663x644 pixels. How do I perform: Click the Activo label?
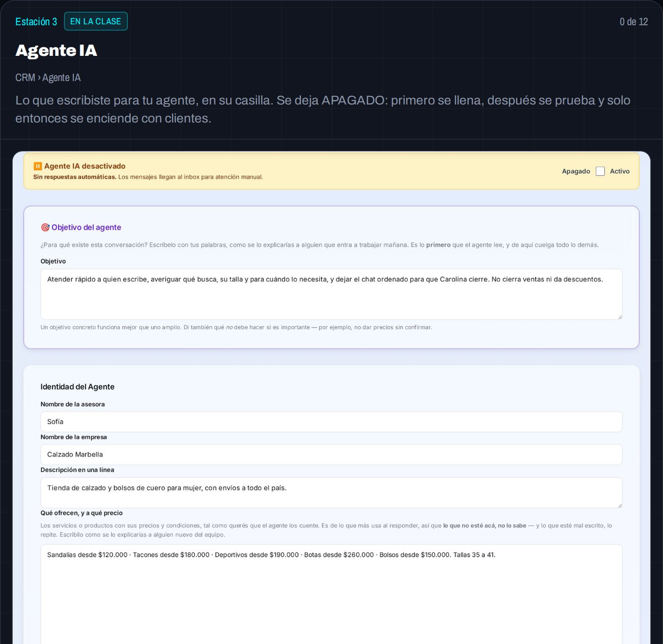[619, 171]
